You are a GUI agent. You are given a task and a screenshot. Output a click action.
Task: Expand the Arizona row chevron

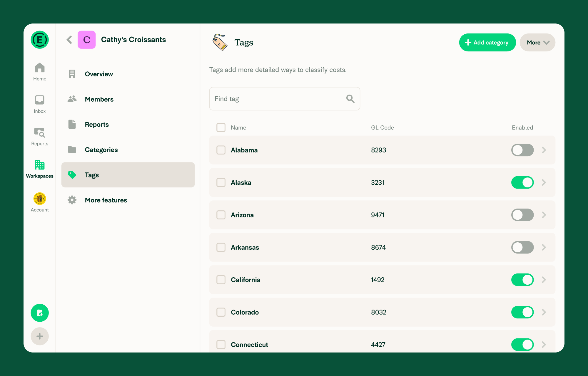[544, 215]
